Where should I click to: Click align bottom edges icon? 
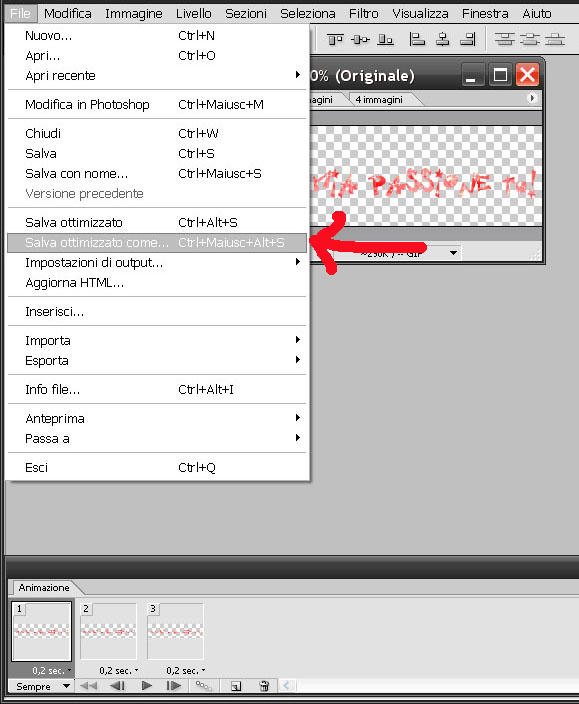[x=385, y=40]
